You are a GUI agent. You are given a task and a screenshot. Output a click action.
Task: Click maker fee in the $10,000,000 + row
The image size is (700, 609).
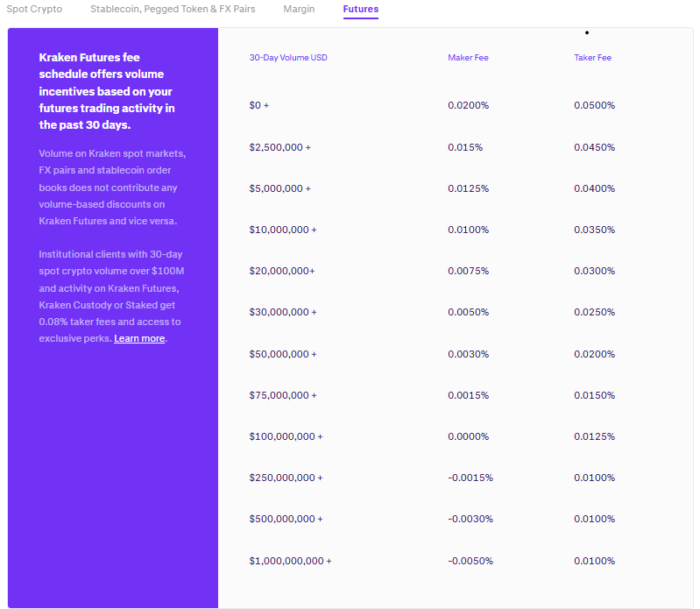(x=469, y=230)
